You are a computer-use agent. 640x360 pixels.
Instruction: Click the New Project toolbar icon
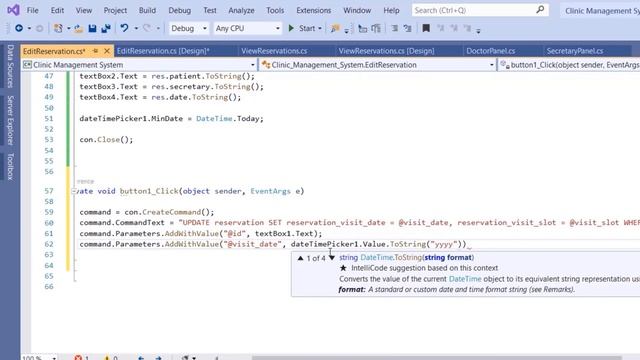(x=58, y=28)
